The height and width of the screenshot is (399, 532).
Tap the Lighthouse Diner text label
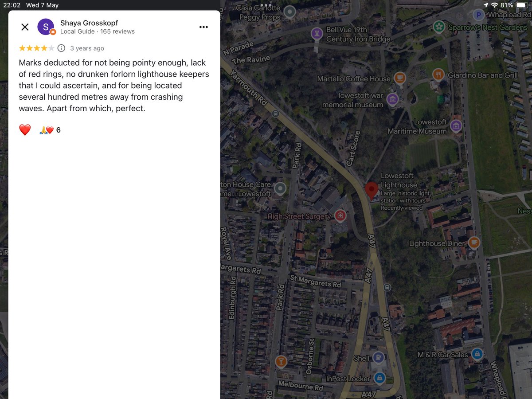(x=437, y=243)
